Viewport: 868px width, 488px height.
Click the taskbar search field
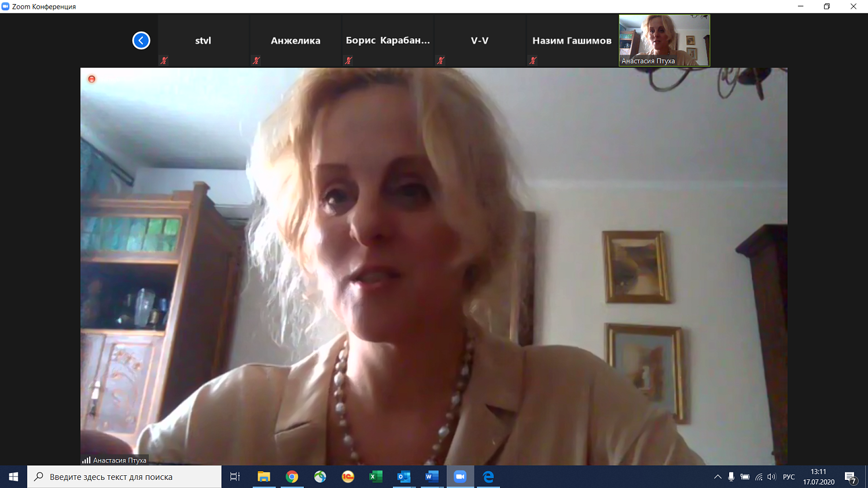(x=124, y=477)
